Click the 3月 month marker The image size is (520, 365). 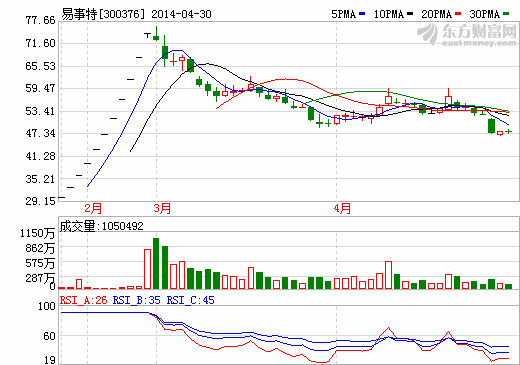(162, 209)
